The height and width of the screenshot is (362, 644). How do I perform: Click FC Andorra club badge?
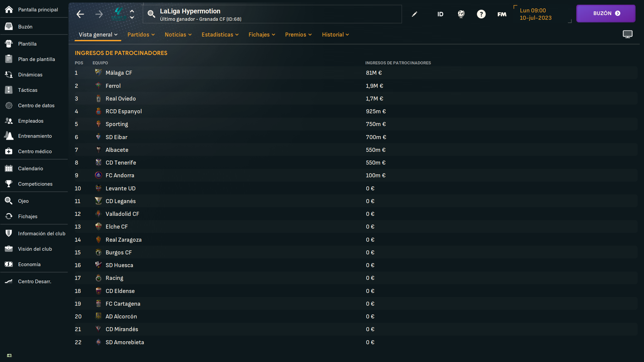pos(98,175)
